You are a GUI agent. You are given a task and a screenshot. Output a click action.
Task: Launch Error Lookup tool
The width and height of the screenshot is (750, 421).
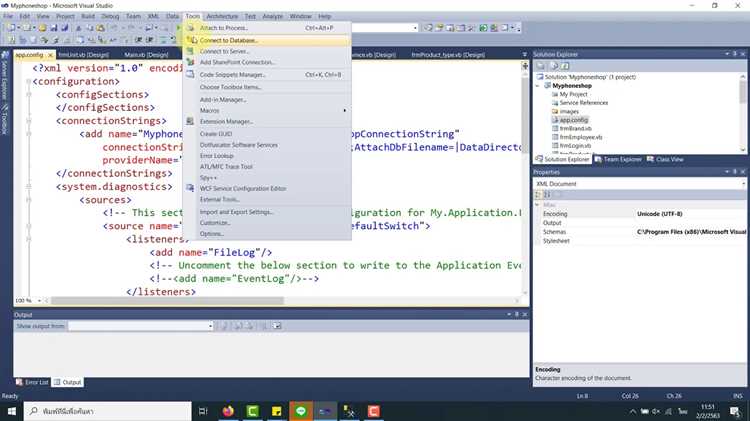click(x=267, y=156)
